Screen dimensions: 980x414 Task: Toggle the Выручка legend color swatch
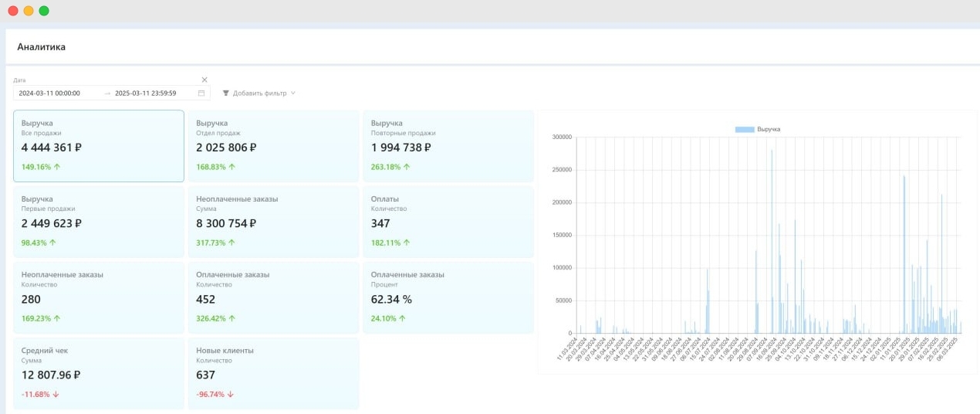tap(745, 129)
